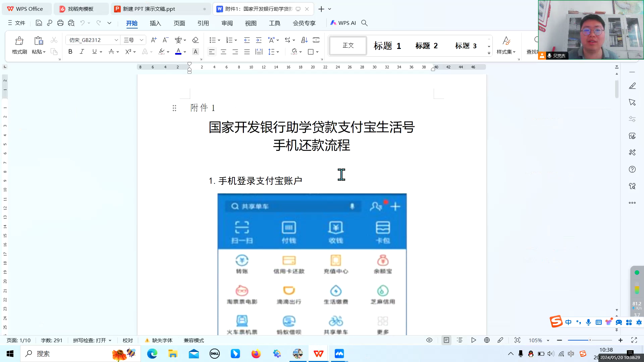Open the help icon in right sidebar

pos(632,169)
